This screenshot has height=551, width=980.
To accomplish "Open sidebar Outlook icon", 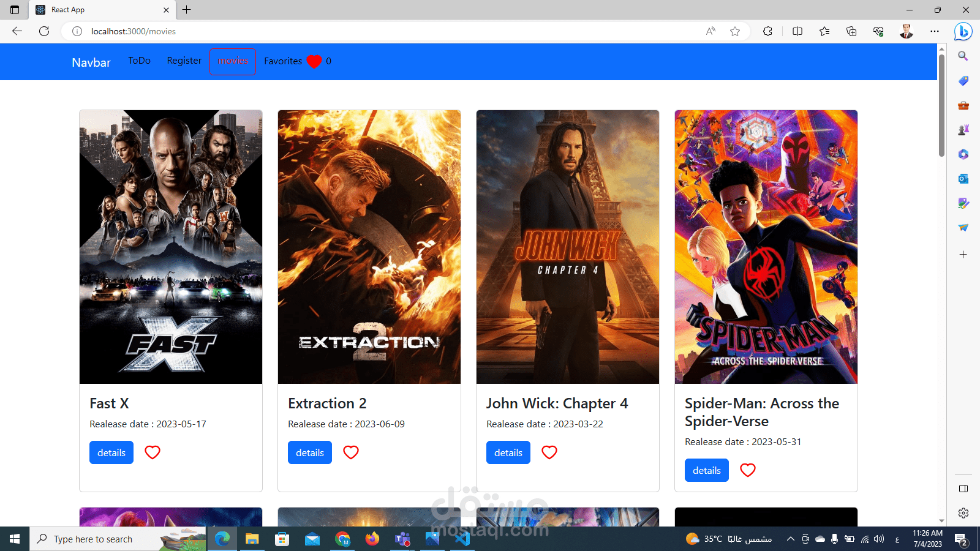I will pos(963,179).
